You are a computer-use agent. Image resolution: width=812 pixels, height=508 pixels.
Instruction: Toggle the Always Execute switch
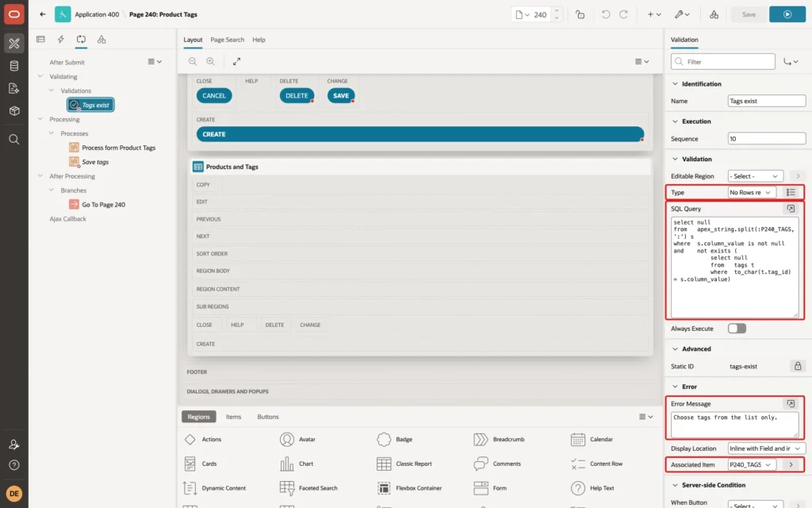(x=737, y=329)
